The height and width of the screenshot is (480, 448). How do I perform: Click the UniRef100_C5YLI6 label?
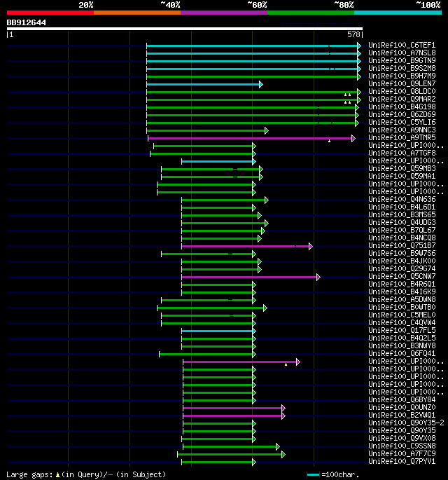click(402, 122)
